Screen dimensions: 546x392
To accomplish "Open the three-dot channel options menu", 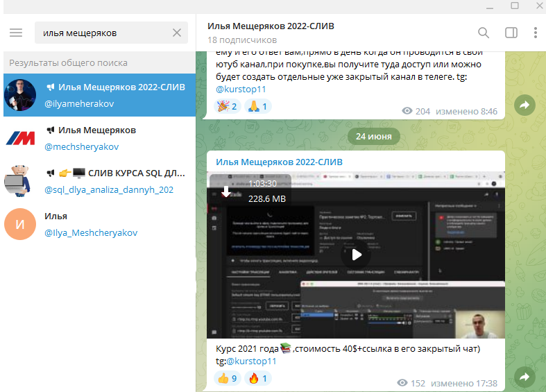I will pyautogui.click(x=536, y=33).
